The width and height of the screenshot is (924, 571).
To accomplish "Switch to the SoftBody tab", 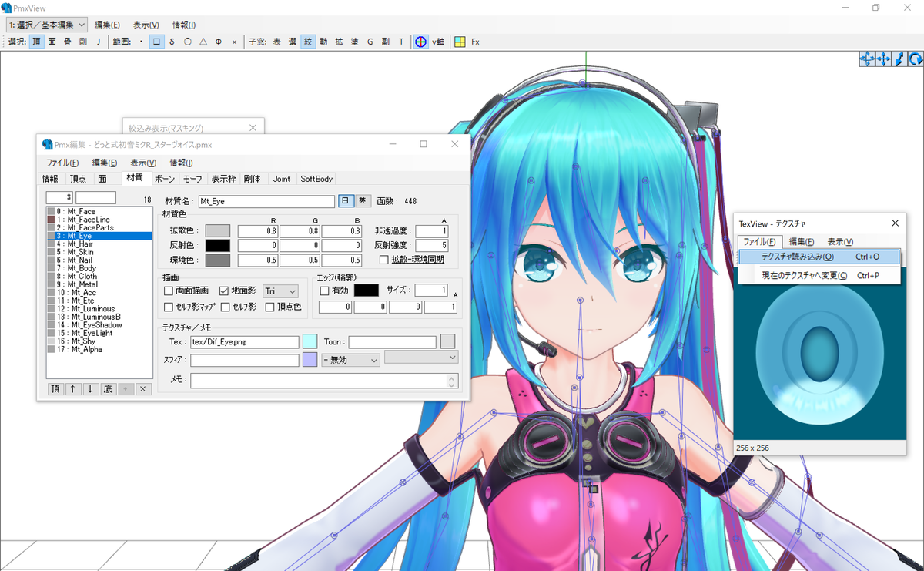I will (316, 179).
